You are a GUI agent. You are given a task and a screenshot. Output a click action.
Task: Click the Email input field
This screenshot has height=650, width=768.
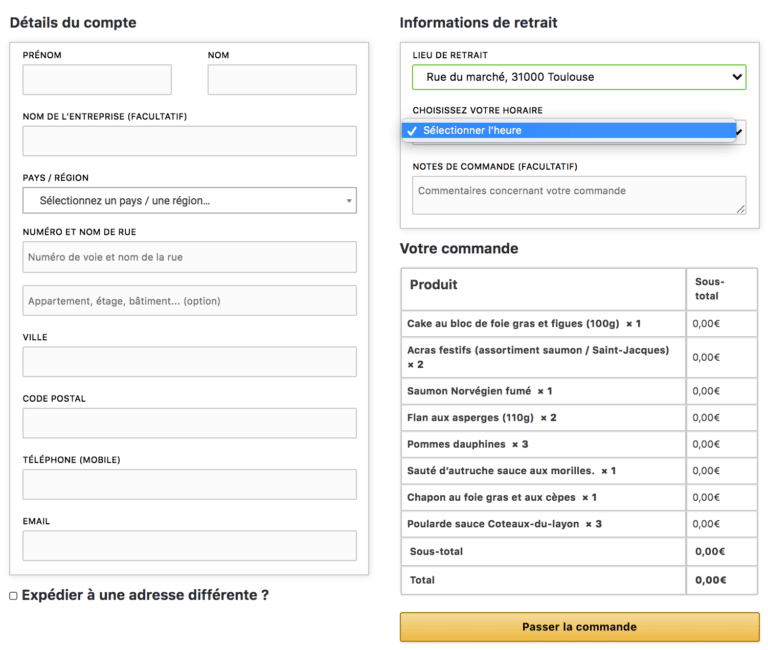(x=190, y=546)
